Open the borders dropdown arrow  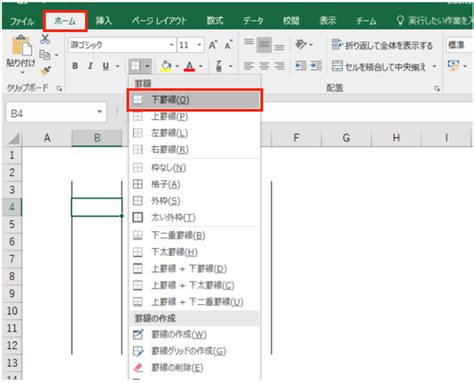point(147,66)
